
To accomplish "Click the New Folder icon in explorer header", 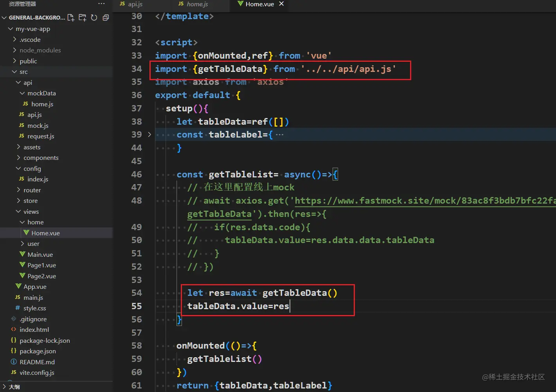I will (82, 18).
